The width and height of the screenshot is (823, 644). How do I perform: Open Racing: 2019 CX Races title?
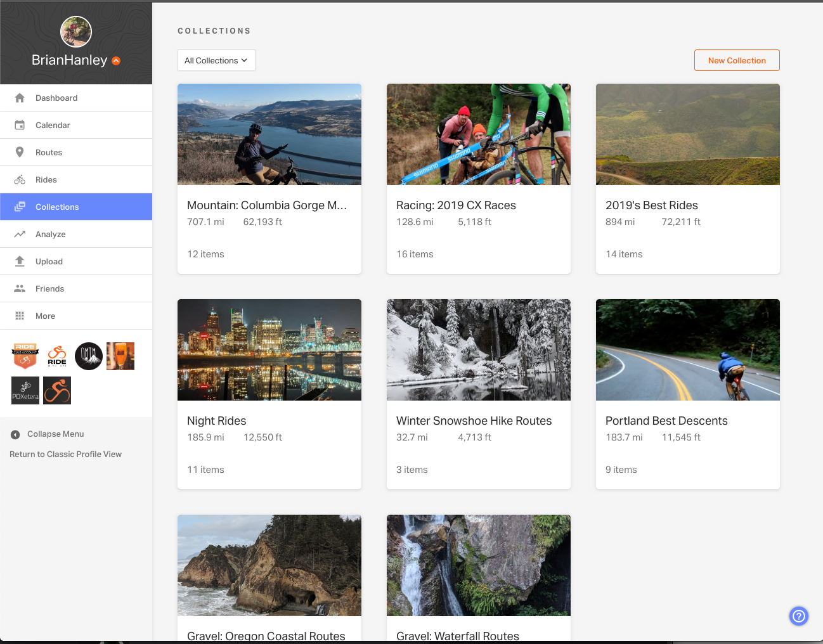(x=456, y=205)
